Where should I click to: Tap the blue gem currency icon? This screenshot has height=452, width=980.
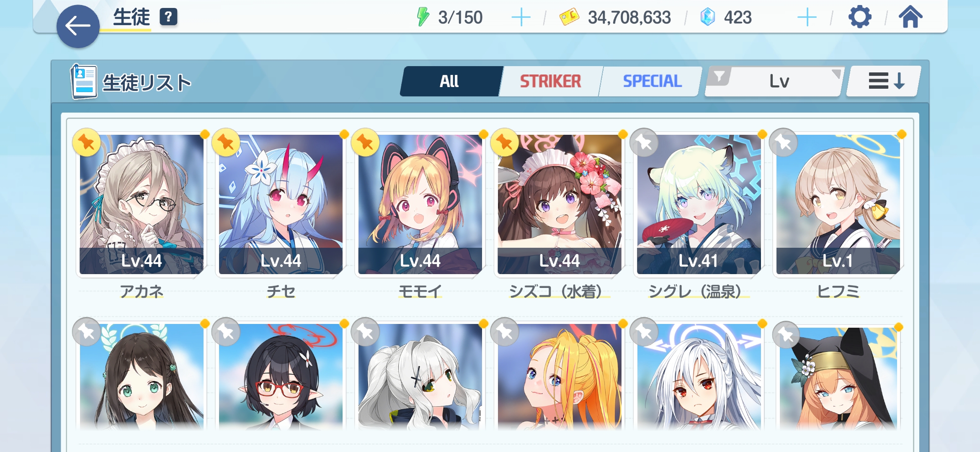click(707, 17)
